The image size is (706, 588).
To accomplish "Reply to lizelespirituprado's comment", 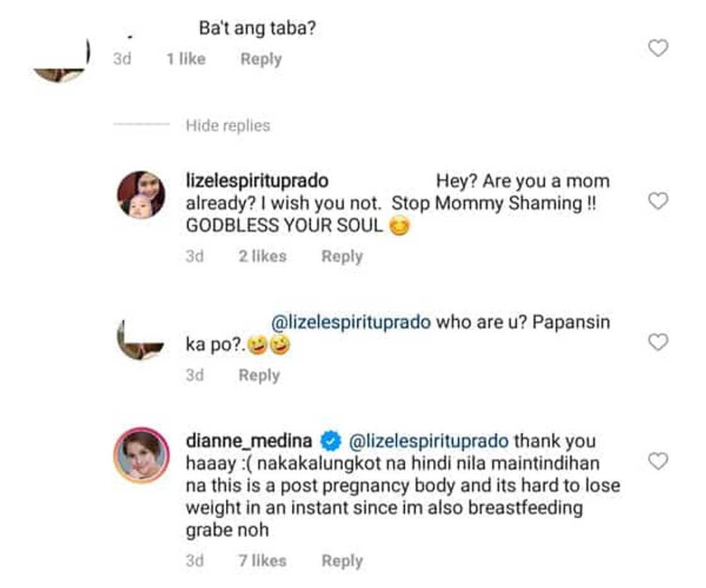I will click(342, 257).
